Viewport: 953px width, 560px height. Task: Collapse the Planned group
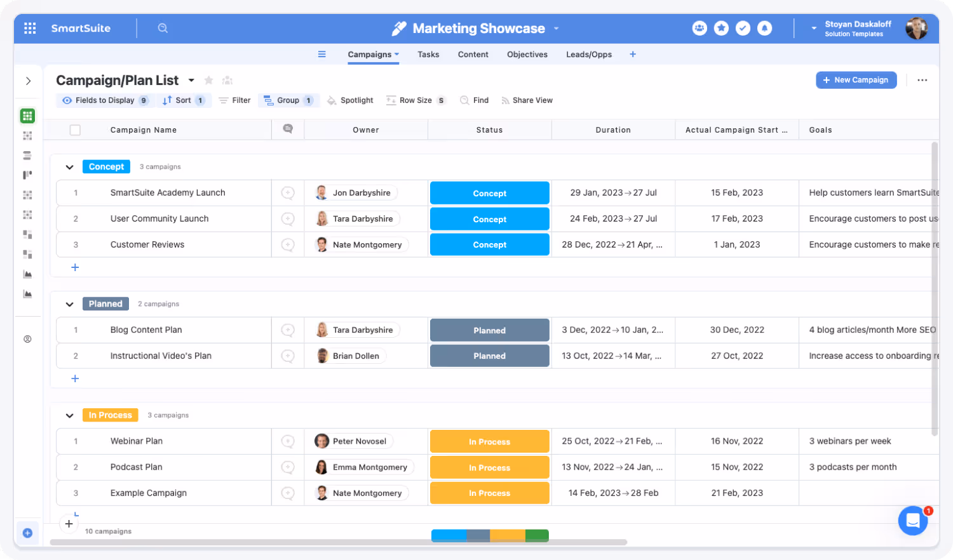(x=69, y=304)
